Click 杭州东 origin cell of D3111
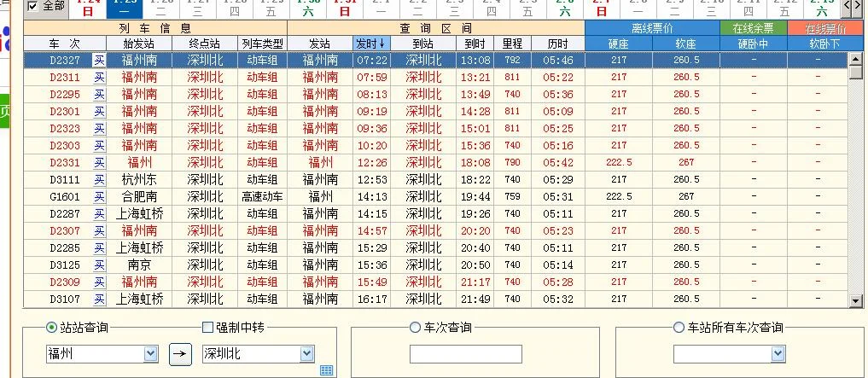 pyautogui.click(x=139, y=180)
